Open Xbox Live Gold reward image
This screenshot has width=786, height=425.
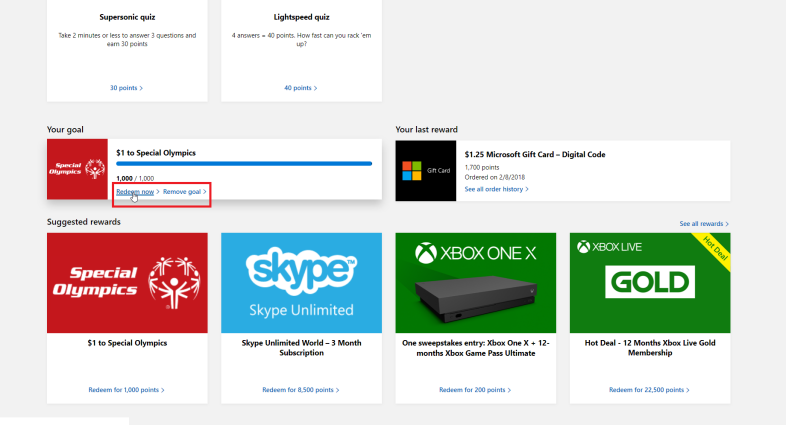(x=650, y=283)
